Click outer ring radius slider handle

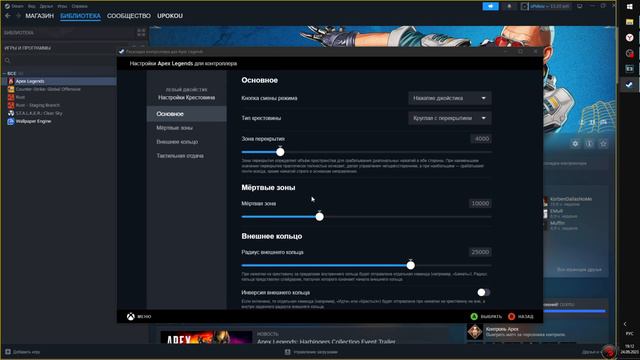[411, 265]
